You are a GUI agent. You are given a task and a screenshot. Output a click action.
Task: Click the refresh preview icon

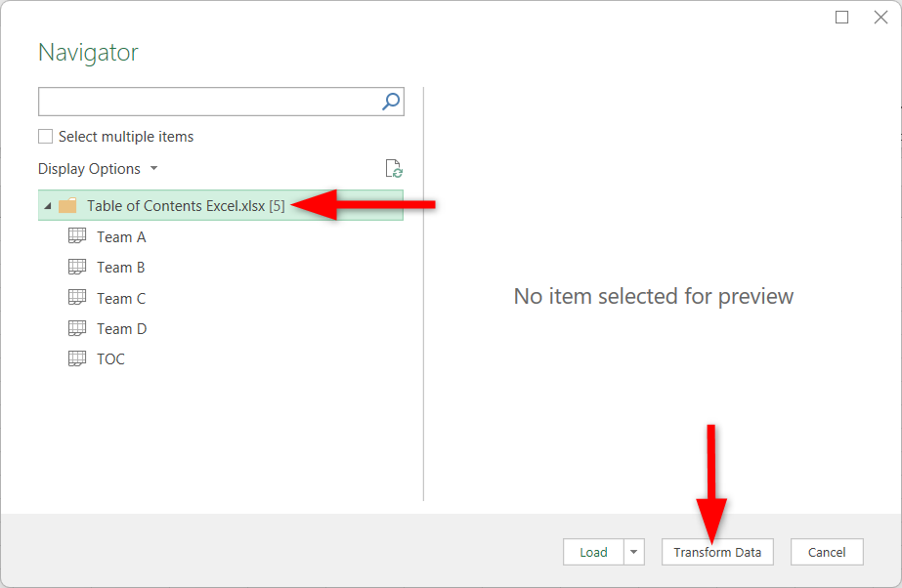pyautogui.click(x=394, y=168)
